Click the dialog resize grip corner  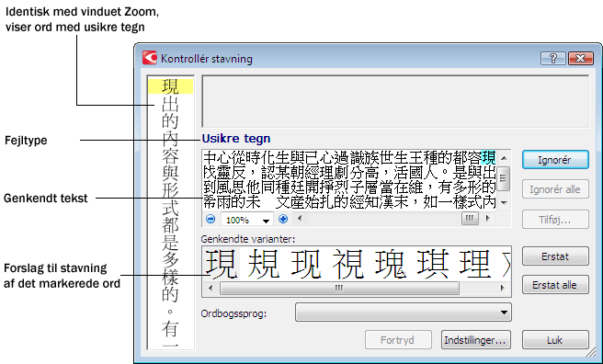[x=590, y=352]
